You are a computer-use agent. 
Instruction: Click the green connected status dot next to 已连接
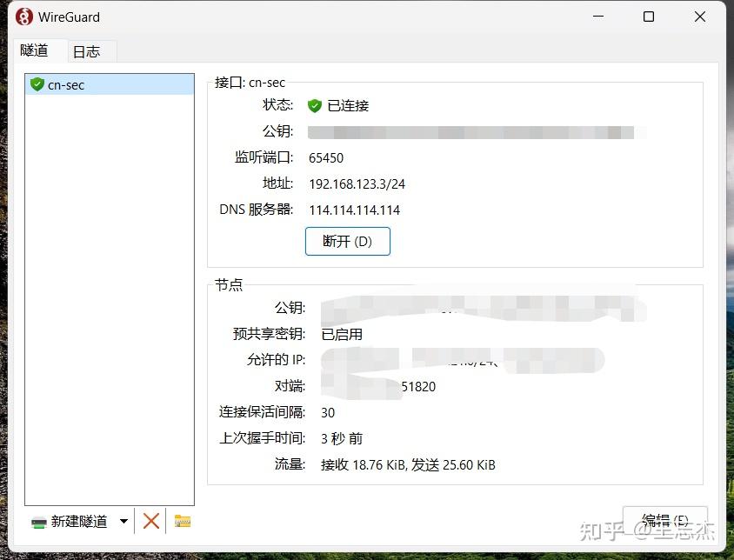[x=314, y=105]
